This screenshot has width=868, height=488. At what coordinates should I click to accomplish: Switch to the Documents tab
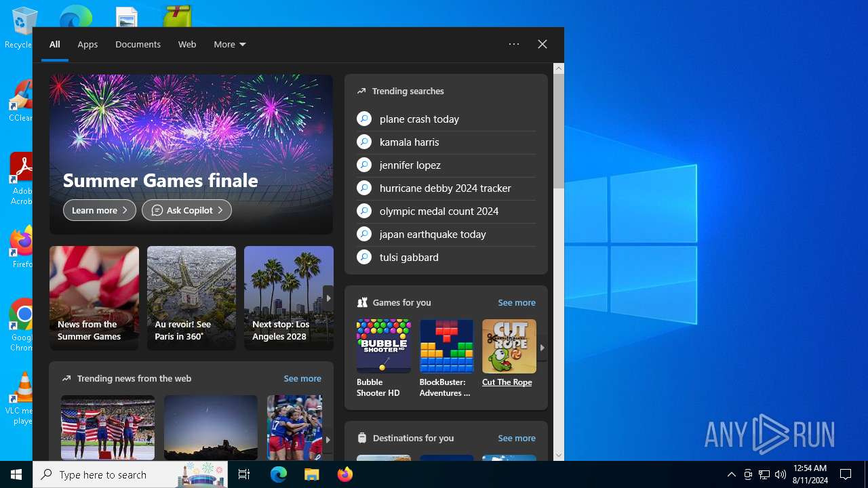[x=138, y=44]
